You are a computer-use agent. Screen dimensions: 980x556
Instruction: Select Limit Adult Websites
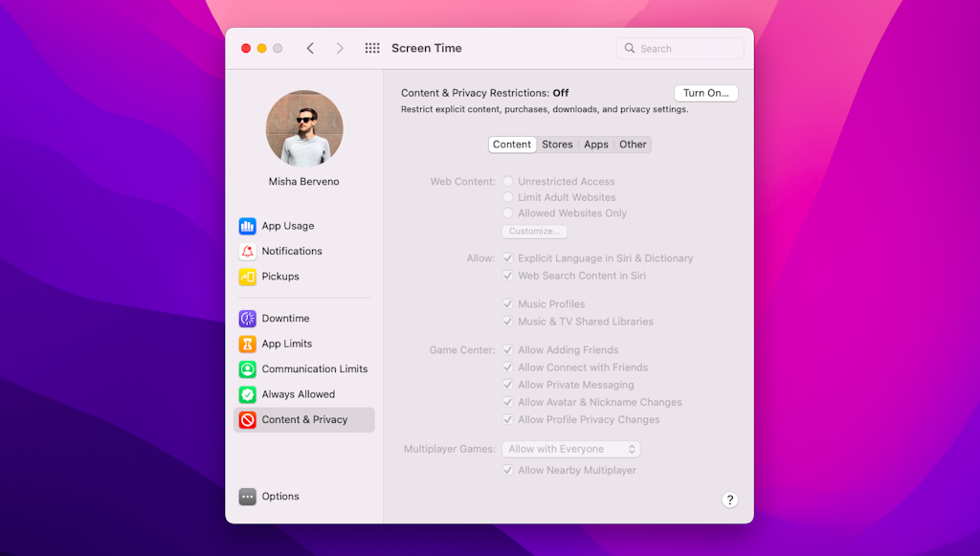click(x=508, y=197)
